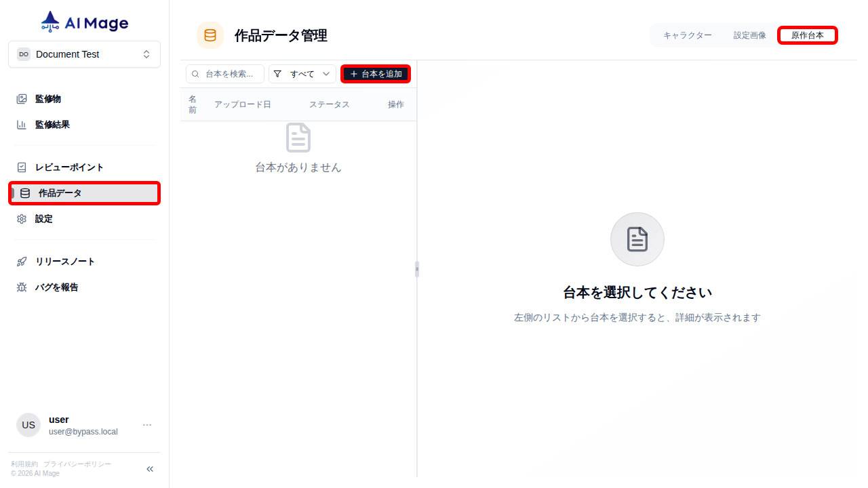The height and width of the screenshot is (488, 868).
Task: Open the Document Test project selector
Action: (x=84, y=54)
